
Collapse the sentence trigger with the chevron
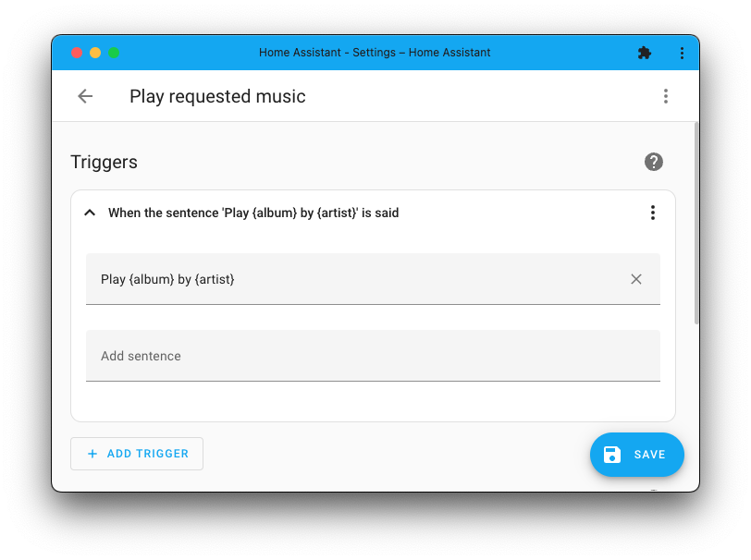90,212
